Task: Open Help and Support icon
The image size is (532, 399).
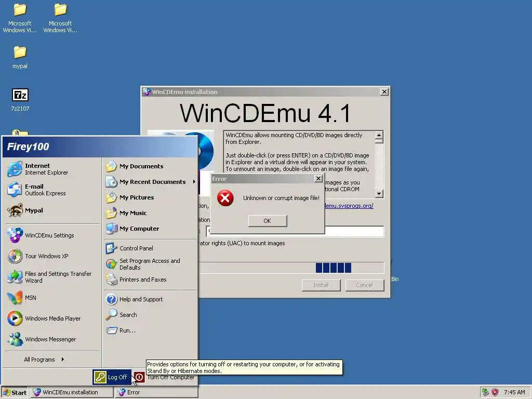Action: click(x=111, y=299)
